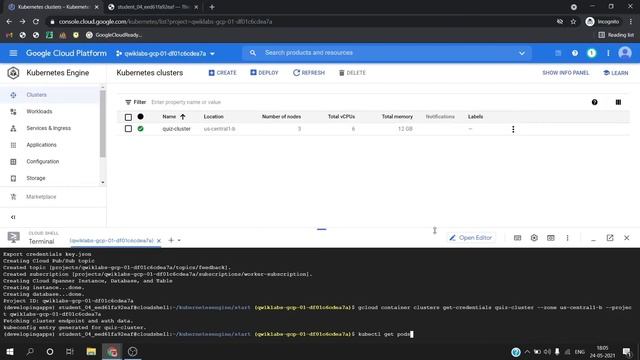The height and width of the screenshot is (360, 640).
Task: Open the main navigation hamburger menu
Action: (13, 53)
